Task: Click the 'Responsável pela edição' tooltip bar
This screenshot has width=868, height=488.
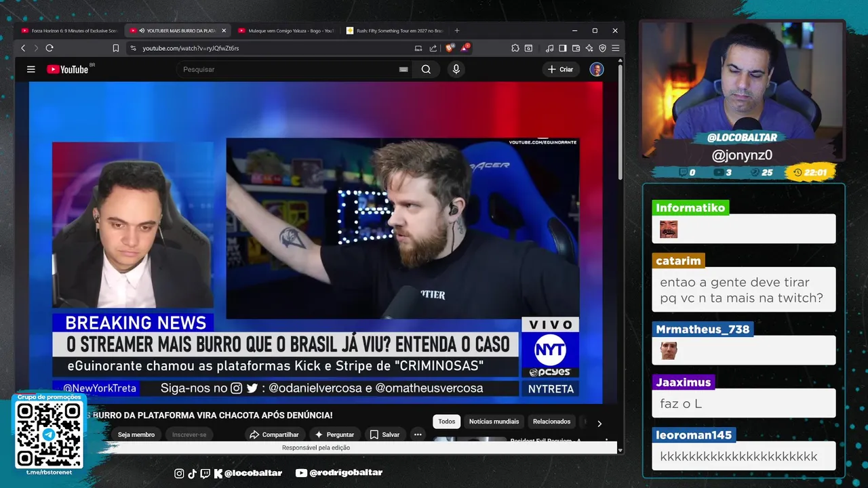Action: [x=316, y=448]
